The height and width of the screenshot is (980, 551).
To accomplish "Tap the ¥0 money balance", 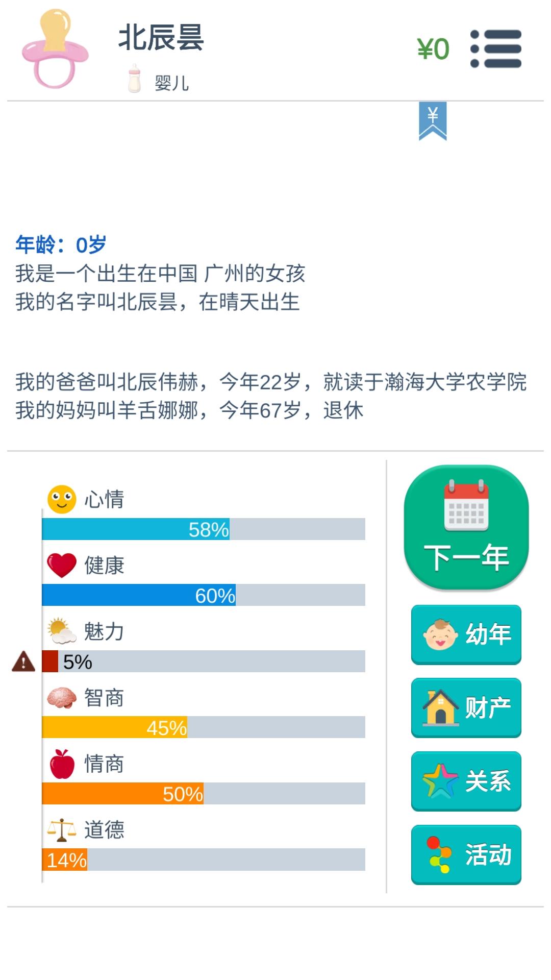I will click(x=433, y=50).
